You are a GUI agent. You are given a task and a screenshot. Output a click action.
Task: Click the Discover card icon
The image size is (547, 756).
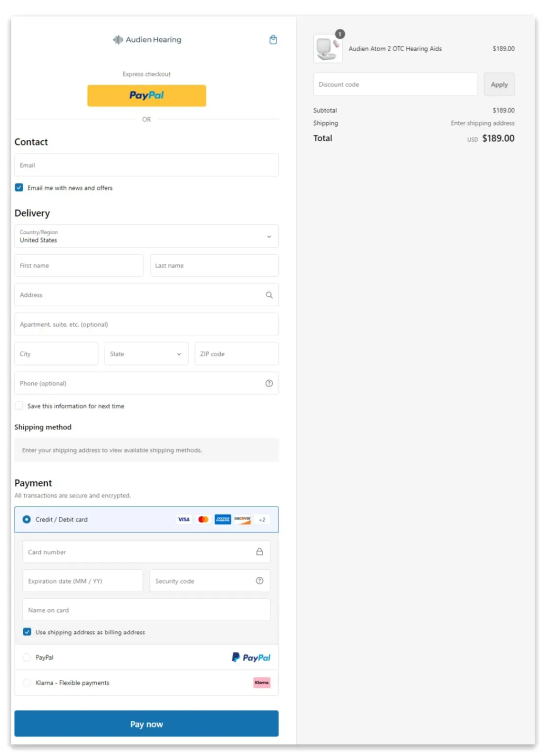[x=242, y=519]
